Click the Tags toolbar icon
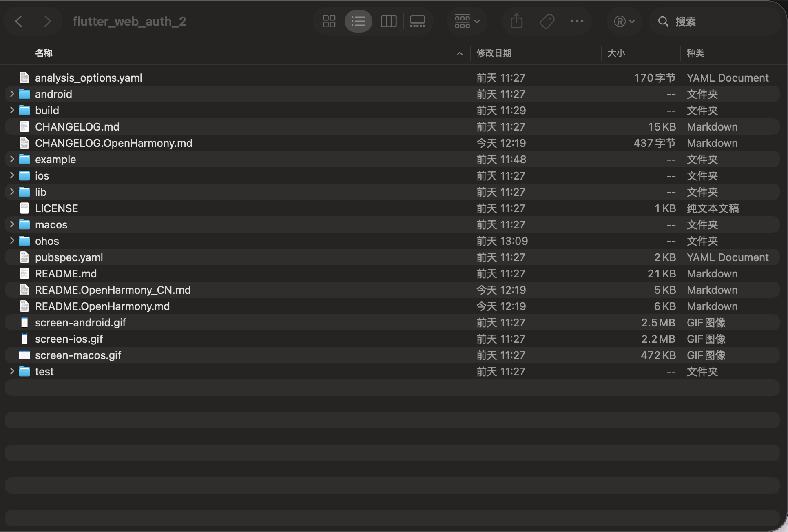Screen dimensions: 788x532 547,21
